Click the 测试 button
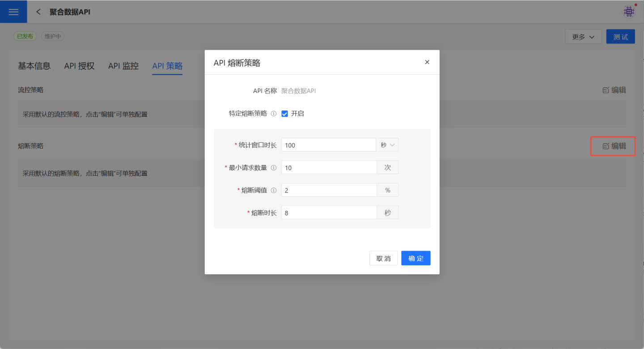 (x=620, y=37)
